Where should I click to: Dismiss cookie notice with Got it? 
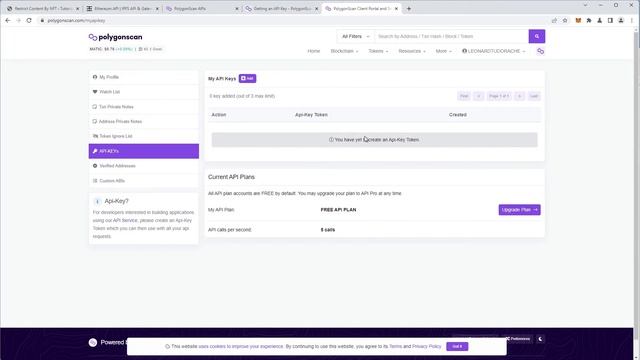coord(457,347)
